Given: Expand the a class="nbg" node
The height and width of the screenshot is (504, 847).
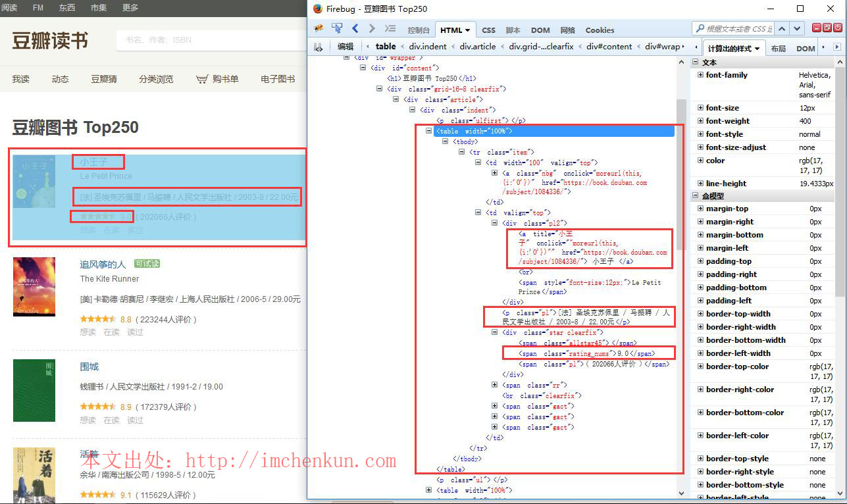Looking at the screenshot, I should 495,173.
